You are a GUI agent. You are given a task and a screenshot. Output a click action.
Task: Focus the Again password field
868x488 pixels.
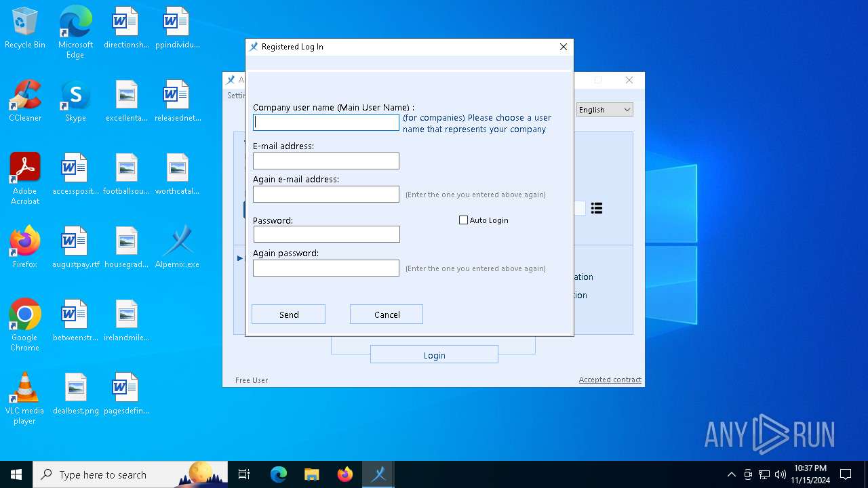(x=326, y=268)
